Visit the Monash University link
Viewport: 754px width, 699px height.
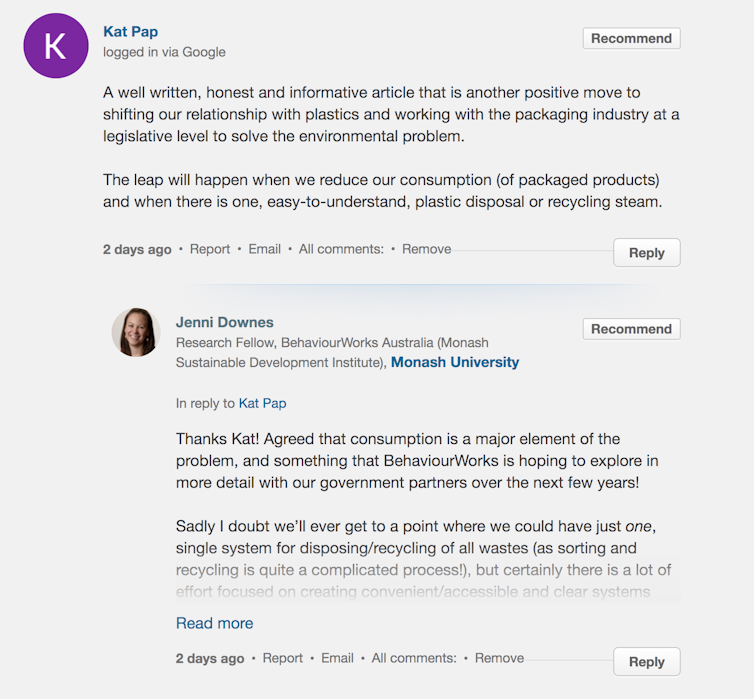click(455, 362)
